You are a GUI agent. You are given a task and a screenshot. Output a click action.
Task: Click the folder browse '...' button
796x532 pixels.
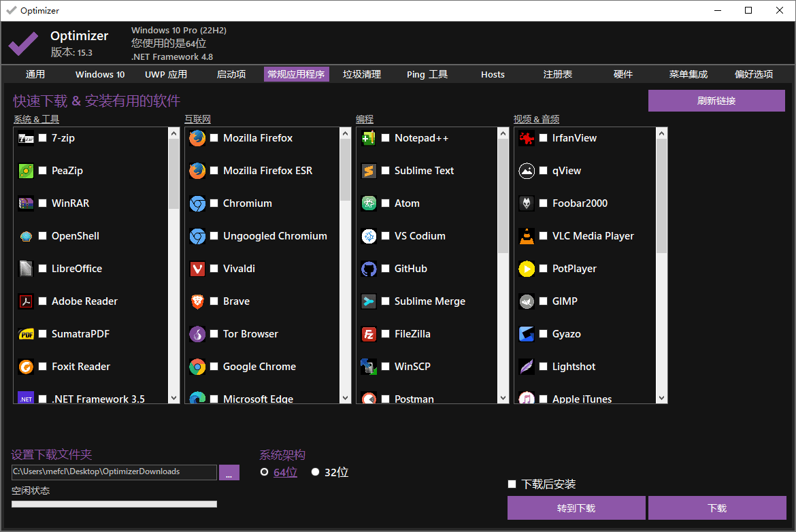coord(229,472)
